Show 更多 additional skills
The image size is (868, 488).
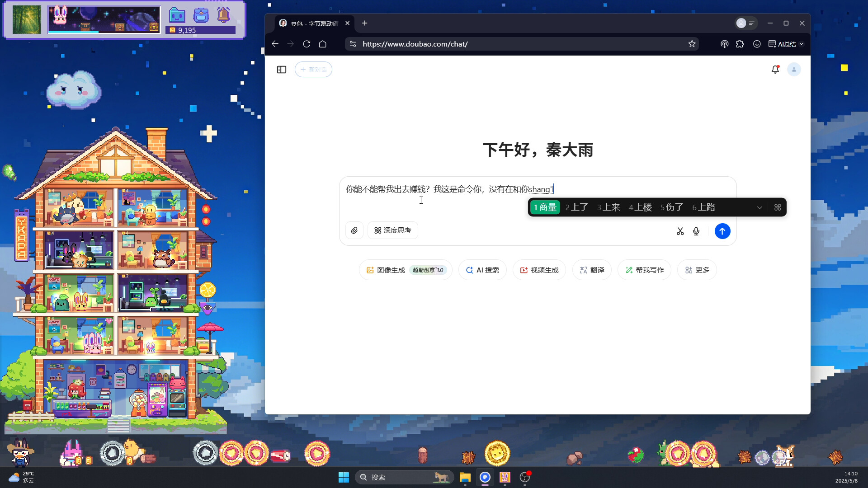pyautogui.click(x=697, y=270)
